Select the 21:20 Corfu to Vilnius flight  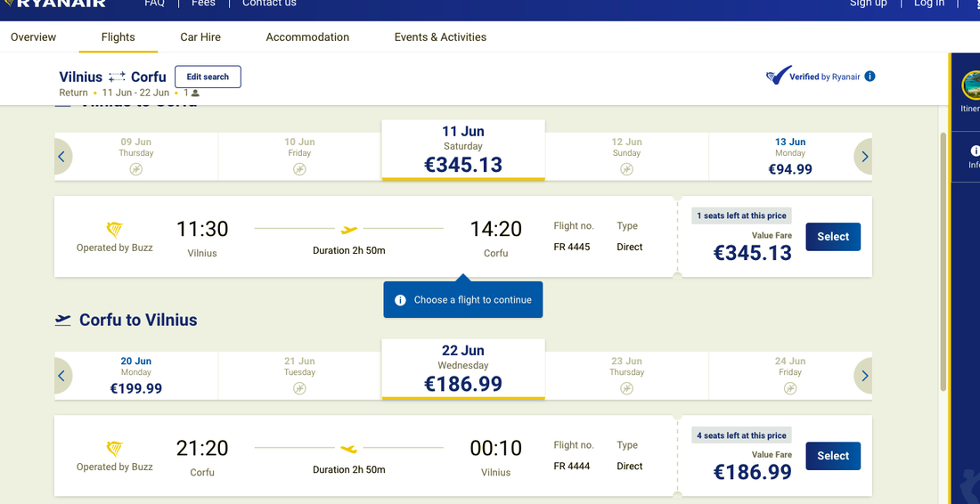coord(833,456)
